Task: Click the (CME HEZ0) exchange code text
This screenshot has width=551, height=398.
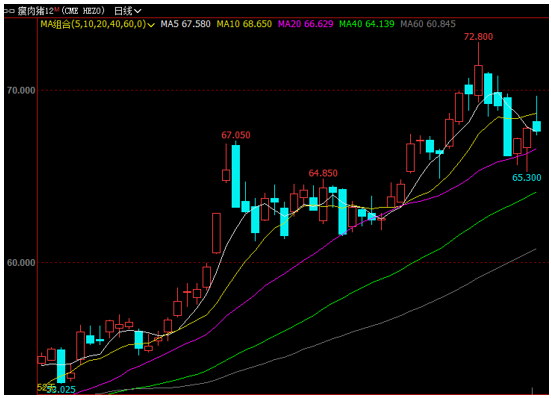Action: click(x=83, y=11)
